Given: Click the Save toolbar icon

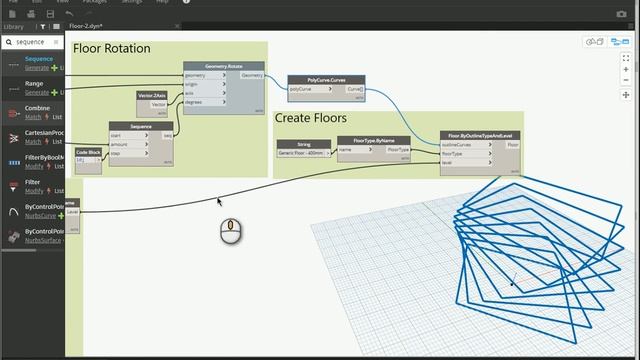Looking at the screenshot, I should pos(50,14).
